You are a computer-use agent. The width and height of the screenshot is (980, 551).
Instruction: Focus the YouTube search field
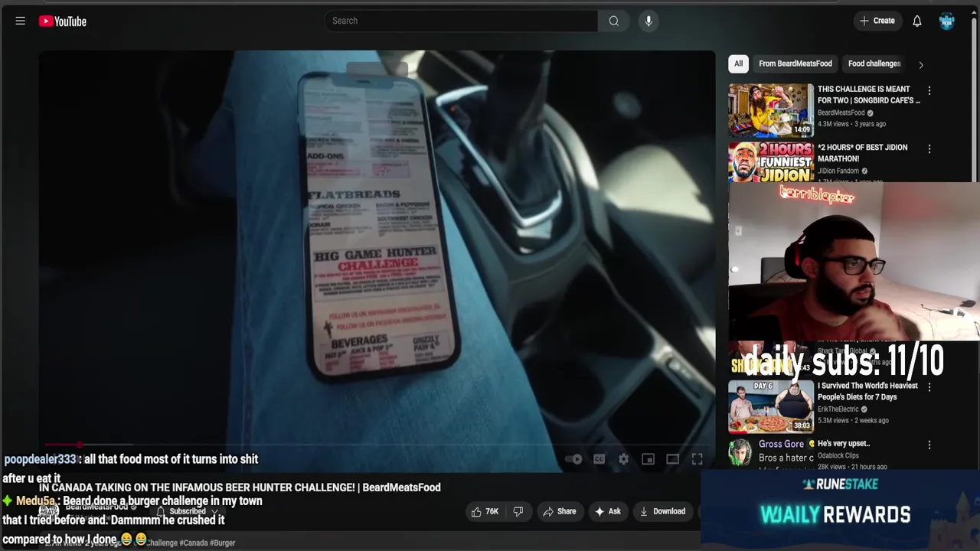point(462,21)
